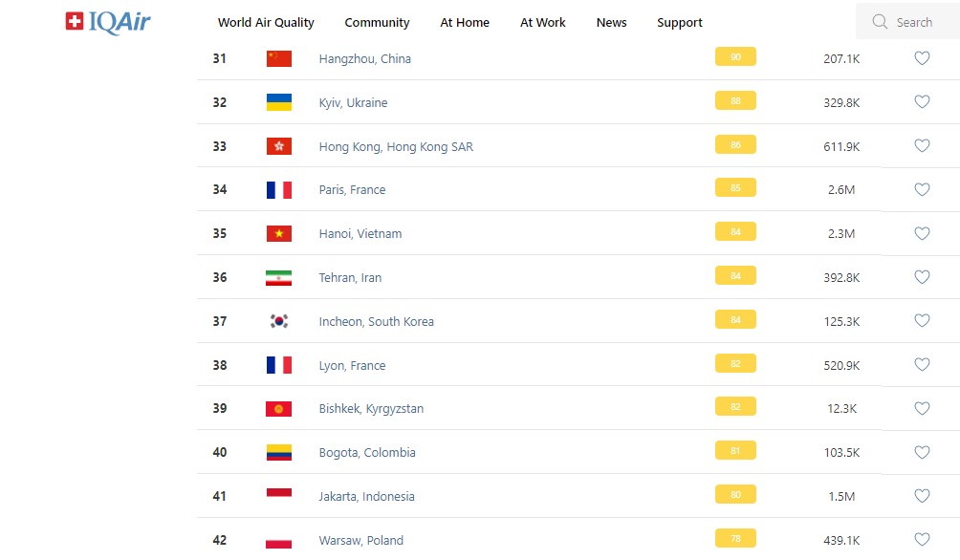The width and height of the screenshot is (960, 560).
Task: Click the Ukraine flag icon
Action: point(278,102)
